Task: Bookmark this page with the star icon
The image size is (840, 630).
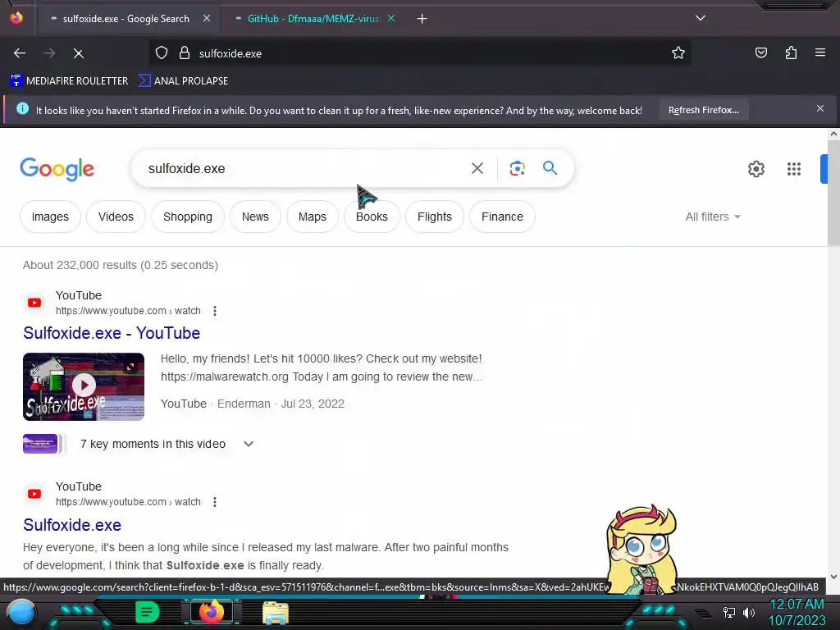Action: click(x=678, y=53)
